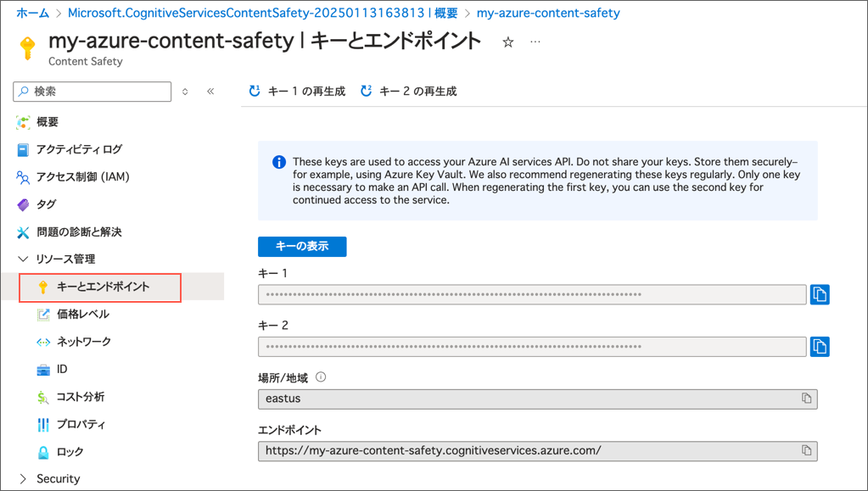Click the エンドポイント URL field
The height and width of the screenshot is (491, 868).
(x=538, y=451)
